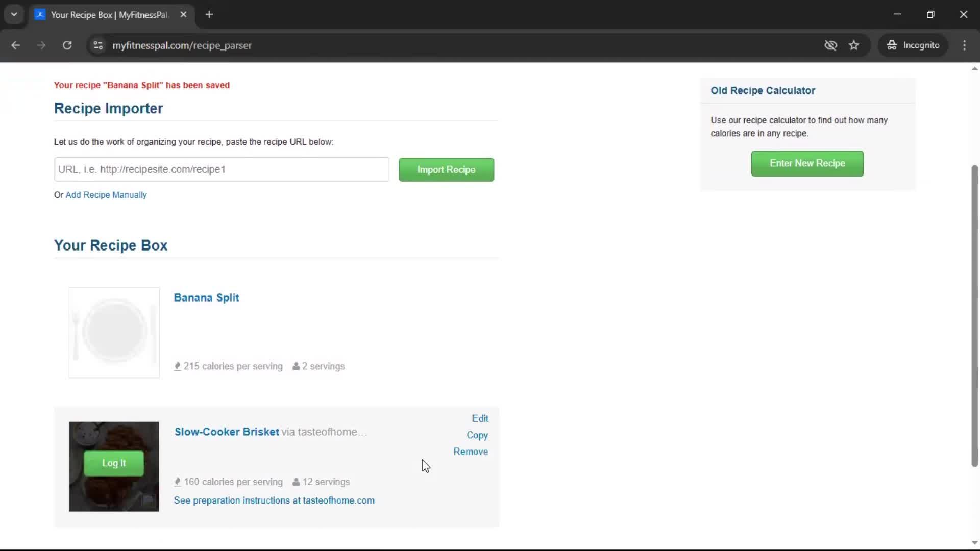Click the Your Recipe Box heading
The height and width of the screenshot is (551, 980).
111,245
